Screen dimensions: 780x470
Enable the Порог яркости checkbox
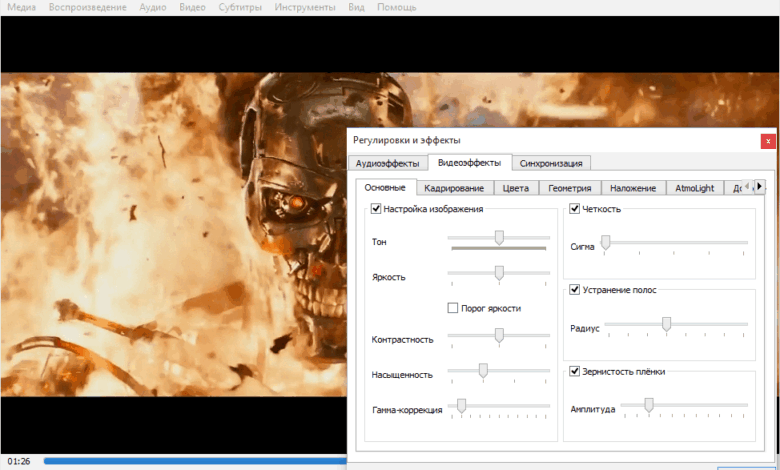click(x=453, y=308)
